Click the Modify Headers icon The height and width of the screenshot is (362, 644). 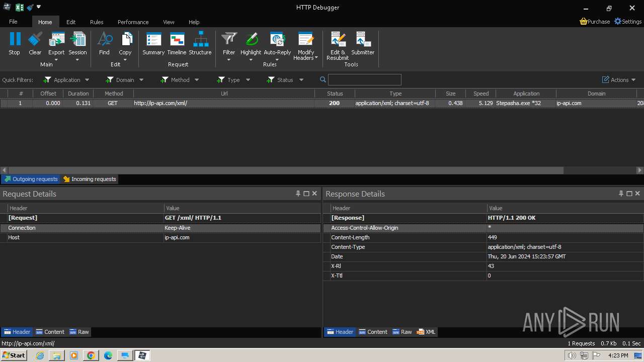click(305, 39)
